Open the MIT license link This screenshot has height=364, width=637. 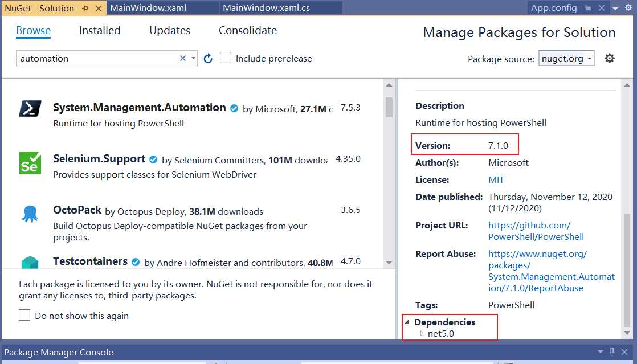pyautogui.click(x=496, y=179)
